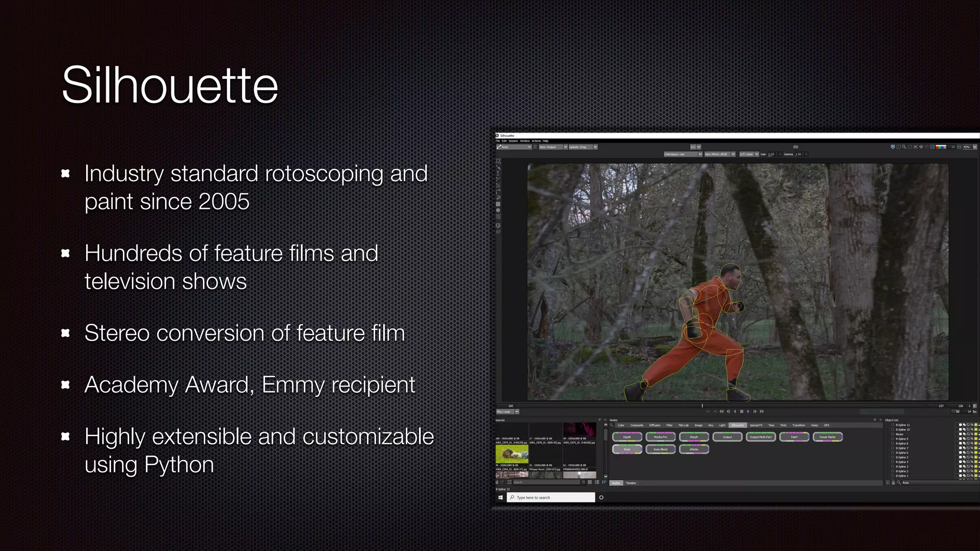
Task: Open the Play Loop mode dropdown
Action: [x=517, y=411]
